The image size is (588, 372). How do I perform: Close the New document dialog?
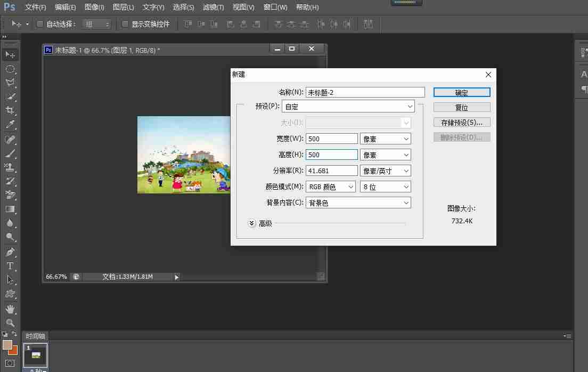tap(488, 75)
